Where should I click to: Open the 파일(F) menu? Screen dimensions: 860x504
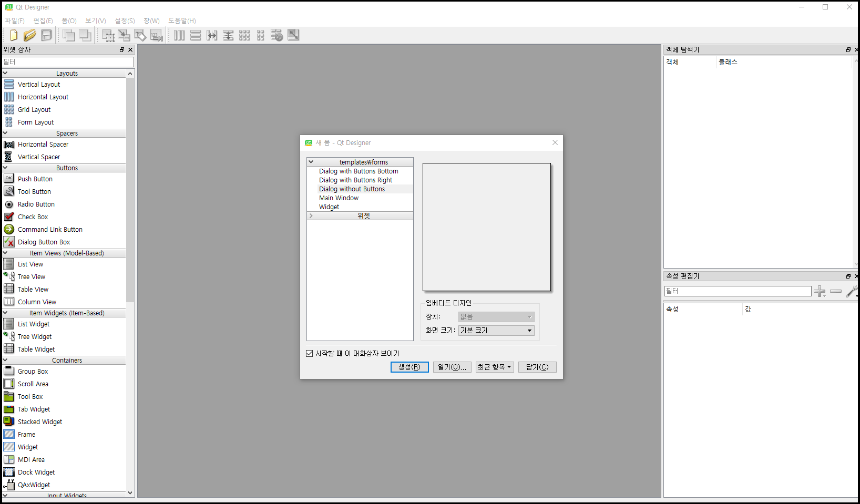pyautogui.click(x=15, y=20)
